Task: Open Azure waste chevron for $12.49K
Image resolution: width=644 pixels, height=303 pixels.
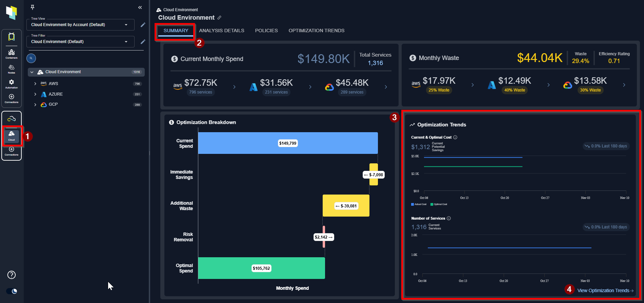Action: pos(548,85)
